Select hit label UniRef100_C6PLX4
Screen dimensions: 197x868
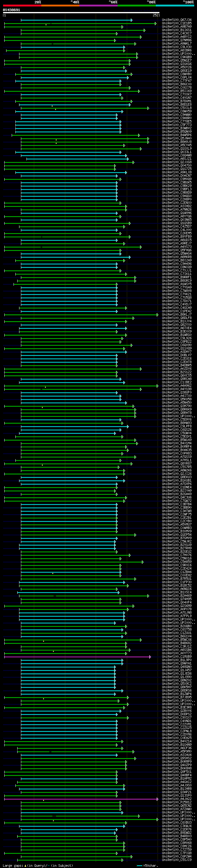pyautogui.click(x=177, y=78)
